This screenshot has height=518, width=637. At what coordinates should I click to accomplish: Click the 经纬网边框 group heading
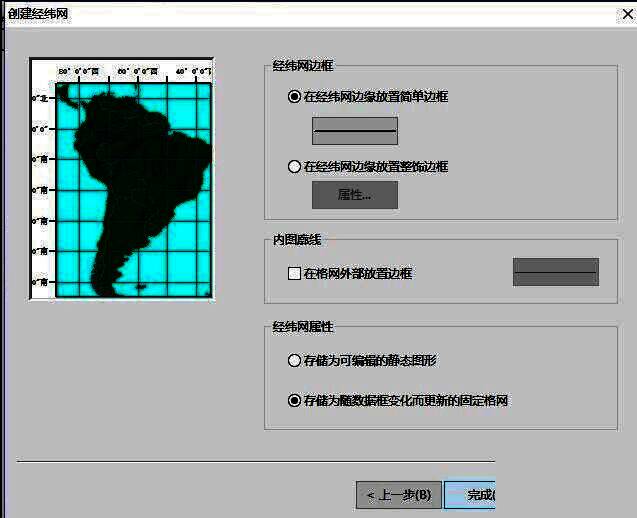303,66
